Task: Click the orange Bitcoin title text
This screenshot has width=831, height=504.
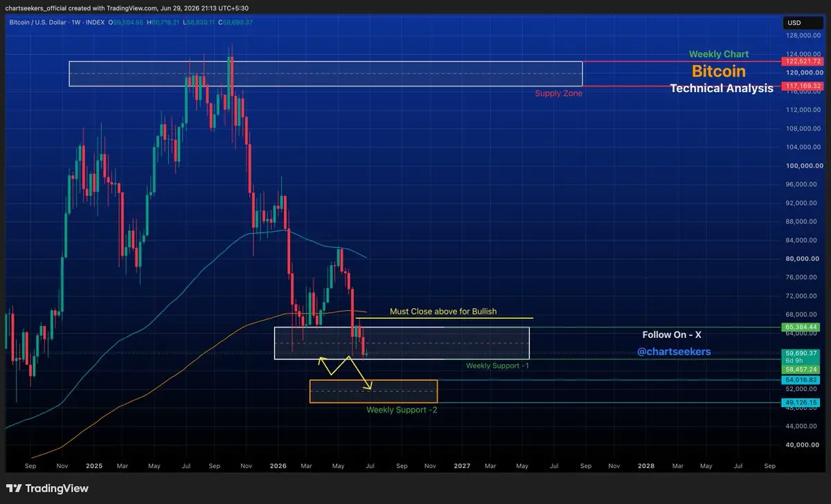Action: click(719, 71)
